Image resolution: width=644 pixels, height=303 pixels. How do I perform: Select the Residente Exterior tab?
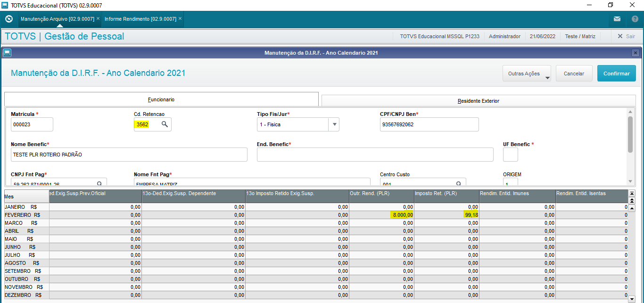click(x=479, y=101)
